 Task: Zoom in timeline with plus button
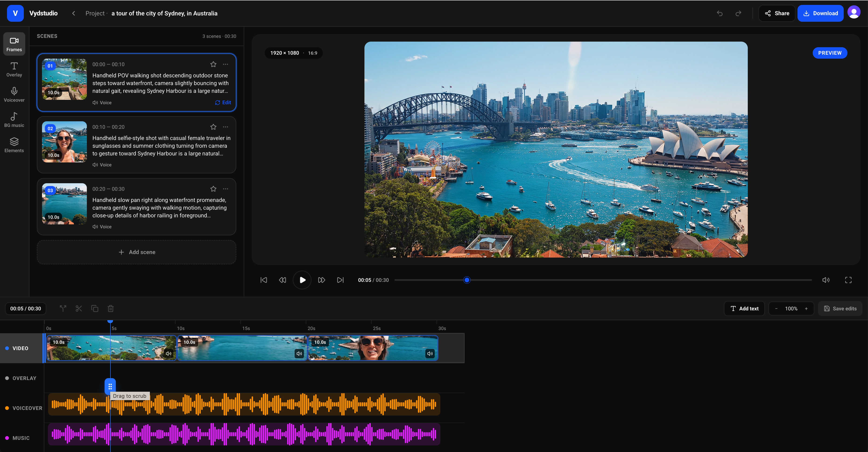pos(806,309)
